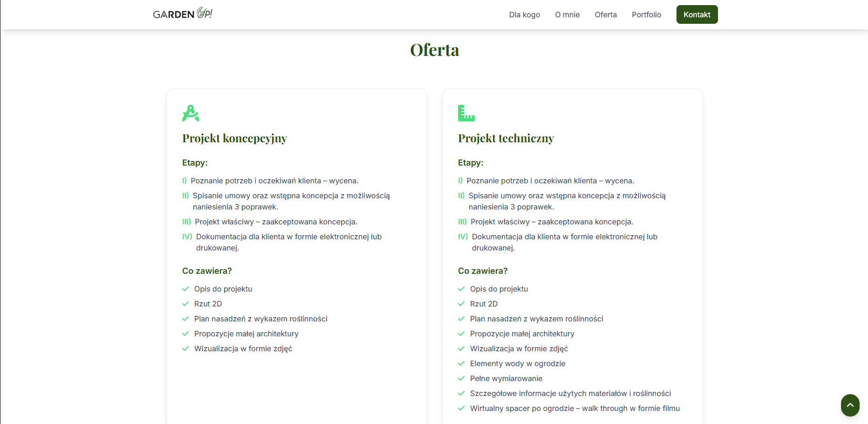Open Portfolio from the top navigation
Screen dimensions: 868x424
click(646, 14)
